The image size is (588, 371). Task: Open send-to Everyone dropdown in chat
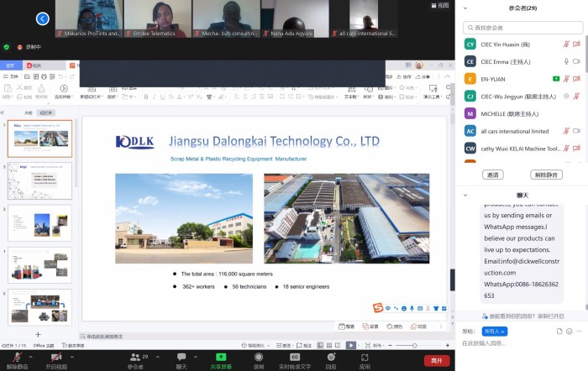495,332
